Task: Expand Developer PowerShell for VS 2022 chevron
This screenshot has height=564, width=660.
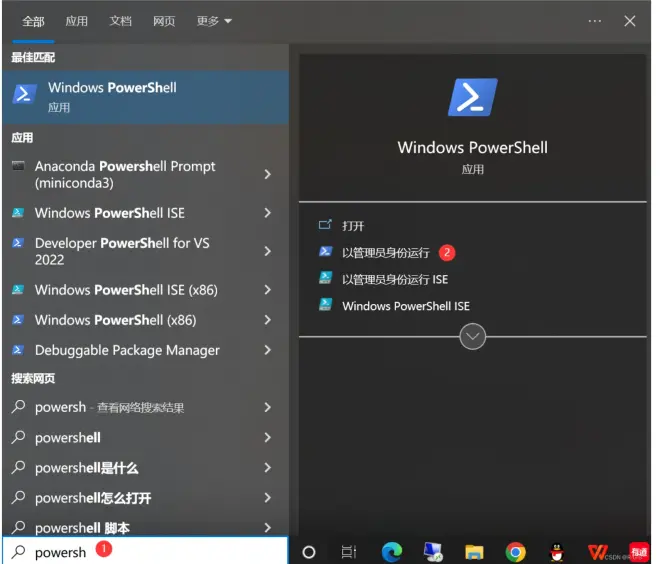Action: pos(267,251)
